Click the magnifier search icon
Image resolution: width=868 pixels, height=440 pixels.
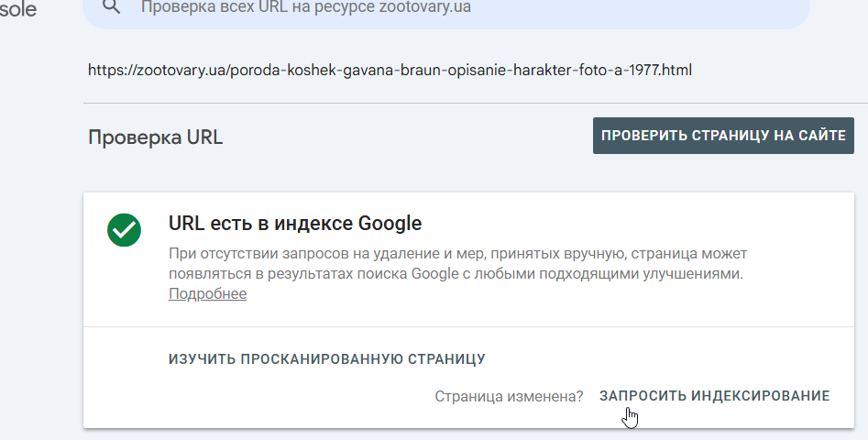[112, 6]
